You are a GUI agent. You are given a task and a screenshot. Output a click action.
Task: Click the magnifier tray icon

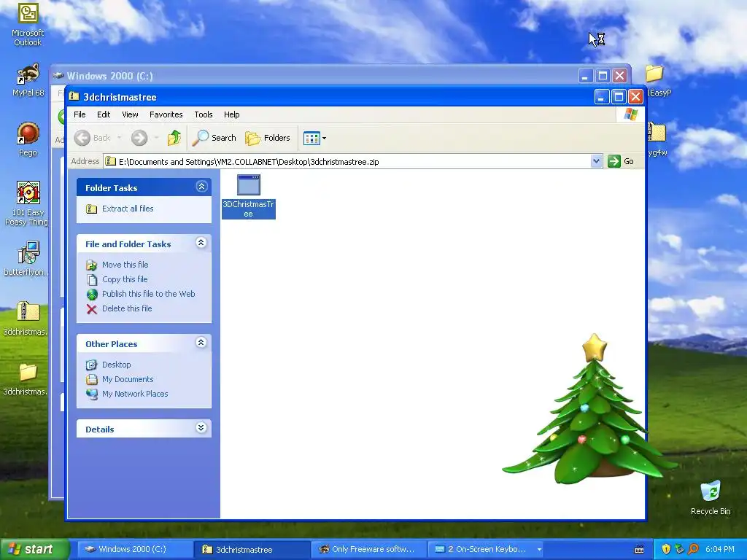click(x=694, y=550)
